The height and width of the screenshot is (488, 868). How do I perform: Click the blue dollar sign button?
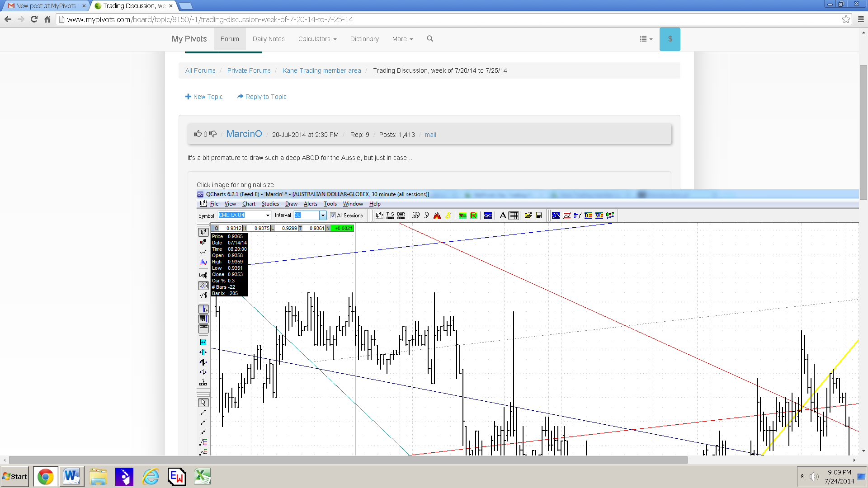670,39
